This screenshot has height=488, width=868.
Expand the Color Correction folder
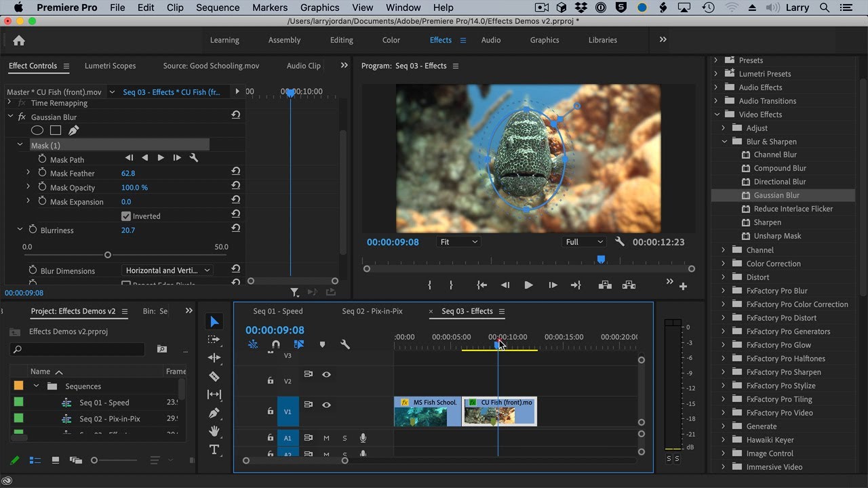click(x=724, y=264)
